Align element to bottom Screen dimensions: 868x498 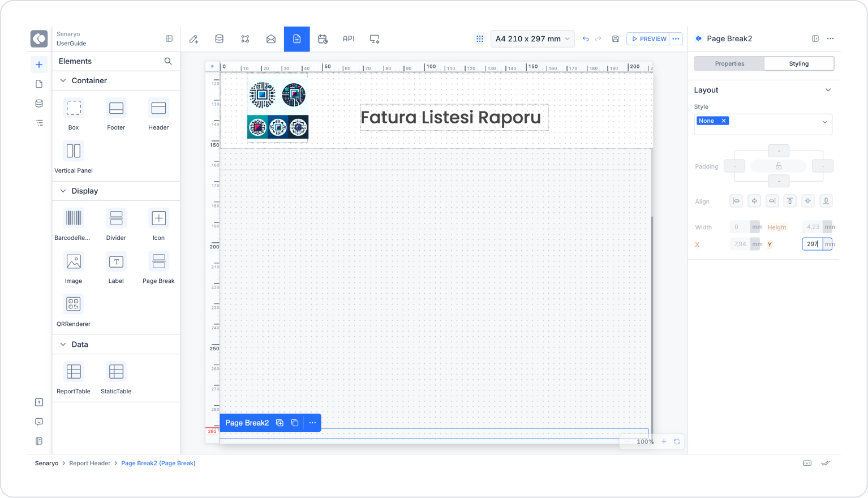click(826, 201)
